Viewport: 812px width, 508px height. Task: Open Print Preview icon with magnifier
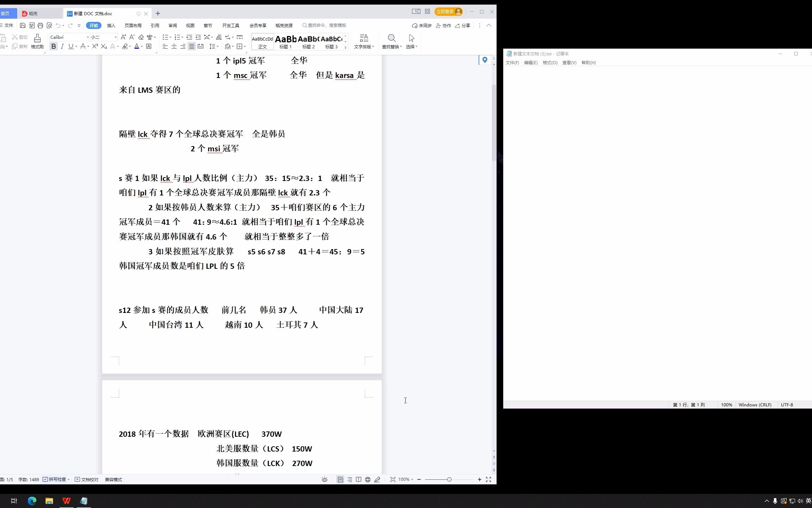tap(49, 25)
